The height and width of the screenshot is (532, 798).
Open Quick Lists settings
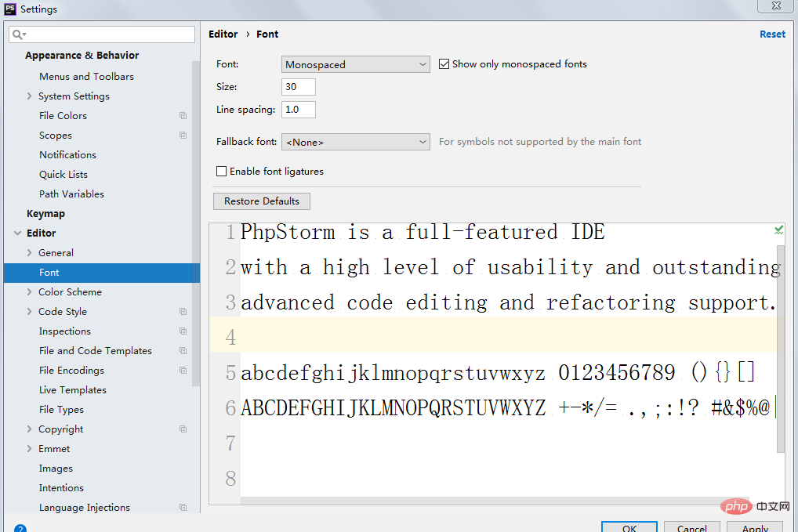tap(63, 175)
